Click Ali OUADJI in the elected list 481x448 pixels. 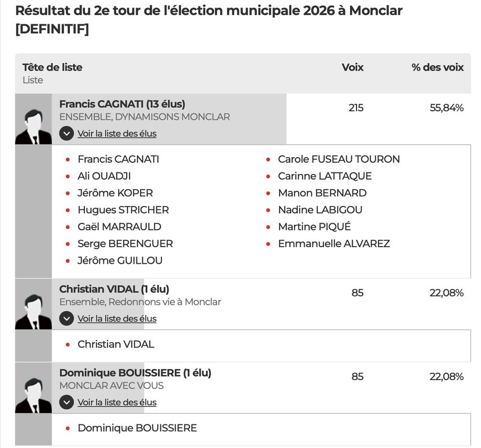coord(104,176)
